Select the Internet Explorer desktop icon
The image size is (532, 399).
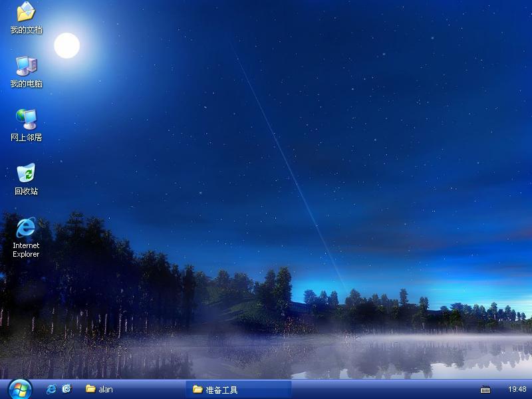coord(26,237)
